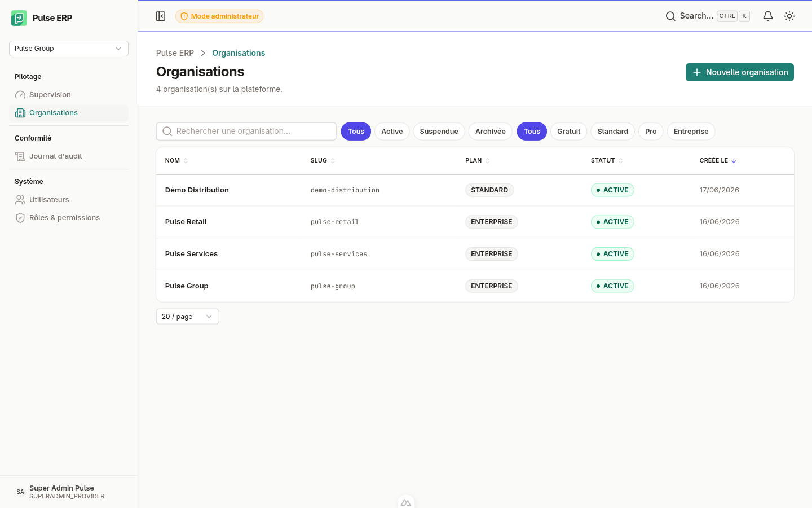812x508 pixels.
Task: Click the Organisations building icon in sidebar
Action: 20,113
